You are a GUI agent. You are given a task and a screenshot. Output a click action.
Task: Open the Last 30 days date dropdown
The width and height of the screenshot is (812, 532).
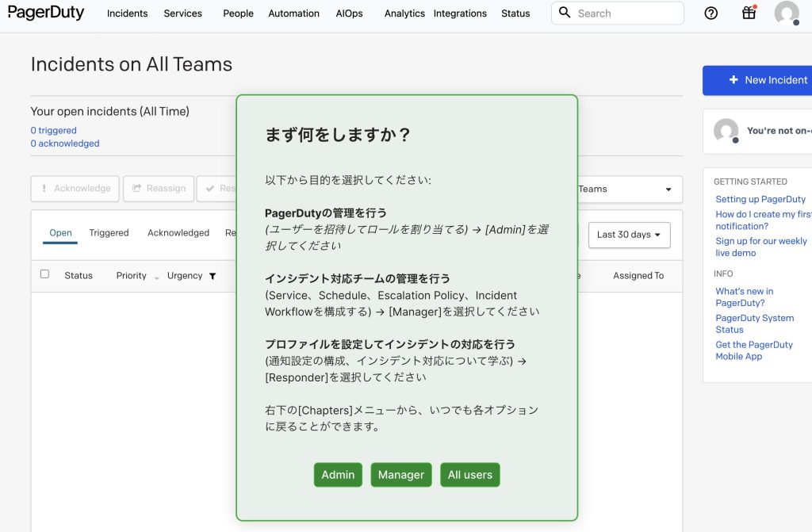(629, 235)
